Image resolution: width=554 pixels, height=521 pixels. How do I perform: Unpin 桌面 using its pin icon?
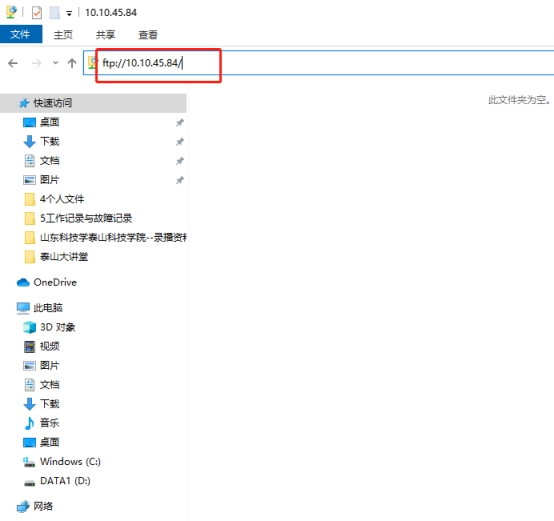point(180,123)
